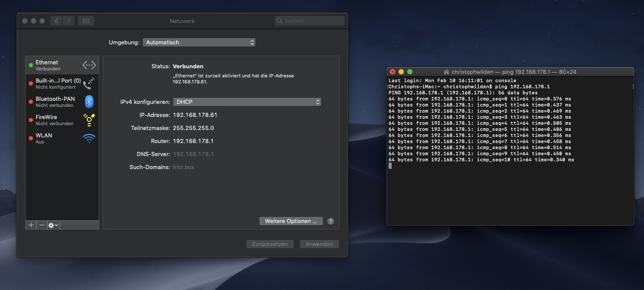
Task: Click the IP-Adresse value 192.168.178.61
Action: coord(195,115)
